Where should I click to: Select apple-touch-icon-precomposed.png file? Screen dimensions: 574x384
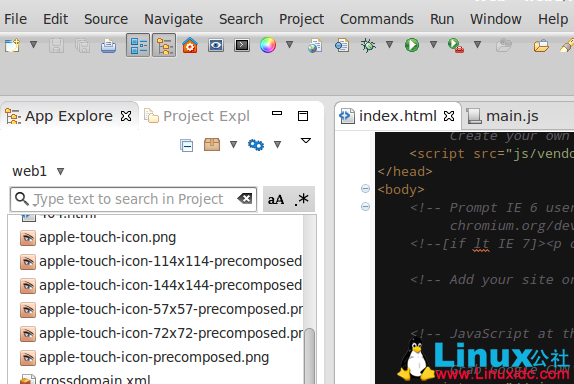coord(145,357)
